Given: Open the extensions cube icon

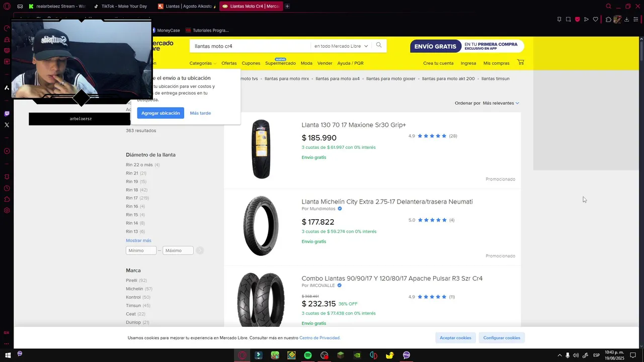Looking at the screenshot, I should (608, 20).
